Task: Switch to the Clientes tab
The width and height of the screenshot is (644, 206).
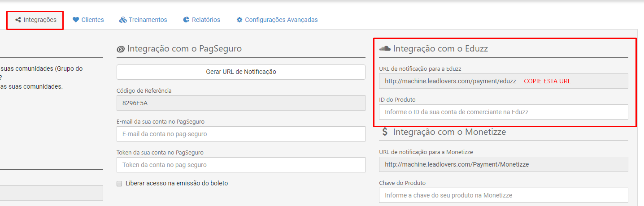Action: point(88,20)
